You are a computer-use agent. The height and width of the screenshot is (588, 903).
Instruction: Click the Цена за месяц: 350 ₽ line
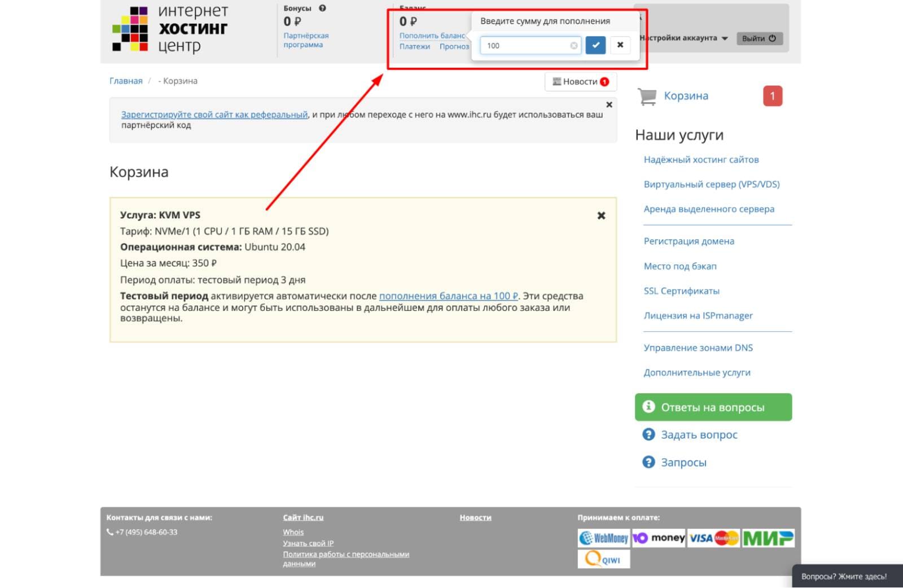(168, 263)
